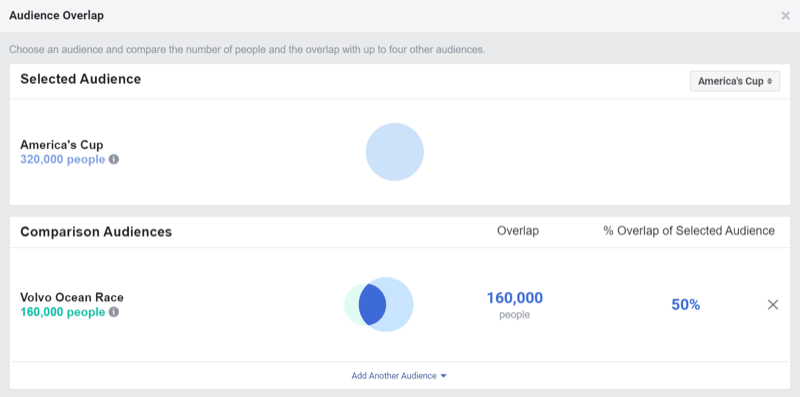Screen dimensions: 800x397
Task: Remove the Volvo Ocean Race comparison audience
Action: [773, 305]
